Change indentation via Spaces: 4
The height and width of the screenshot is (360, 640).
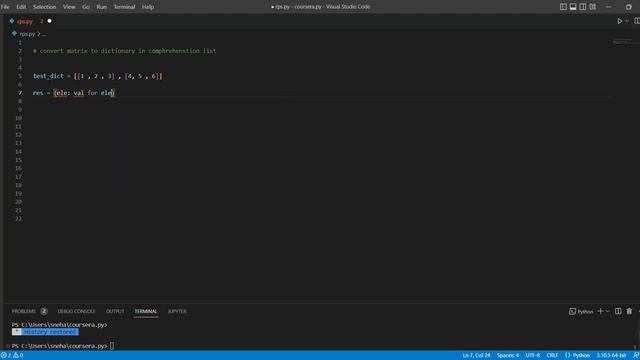click(508, 356)
